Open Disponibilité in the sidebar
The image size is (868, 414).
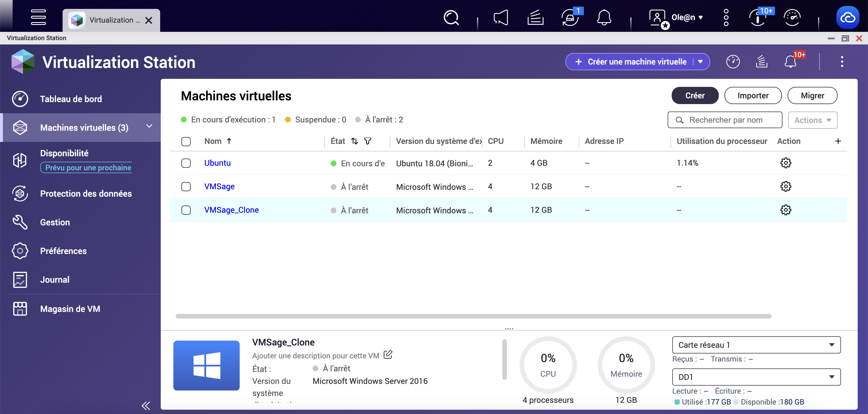(64, 153)
